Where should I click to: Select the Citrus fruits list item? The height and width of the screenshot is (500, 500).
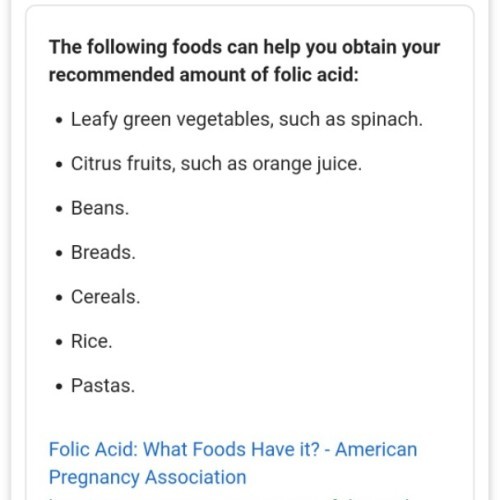[x=216, y=164]
